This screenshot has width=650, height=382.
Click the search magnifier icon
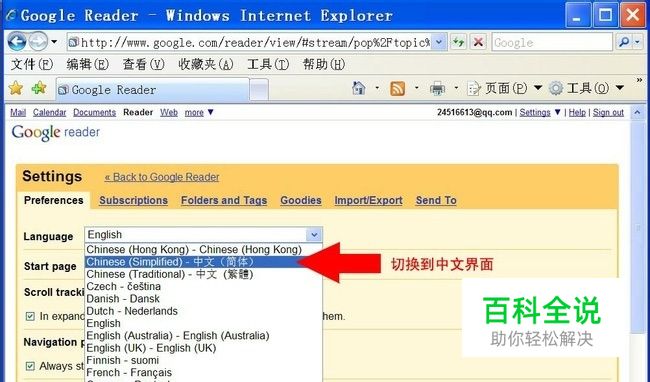(623, 42)
